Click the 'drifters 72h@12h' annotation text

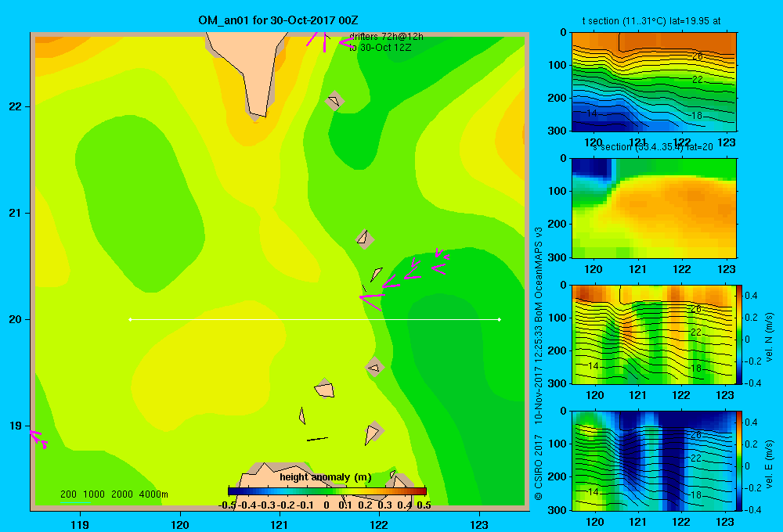[x=386, y=37]
